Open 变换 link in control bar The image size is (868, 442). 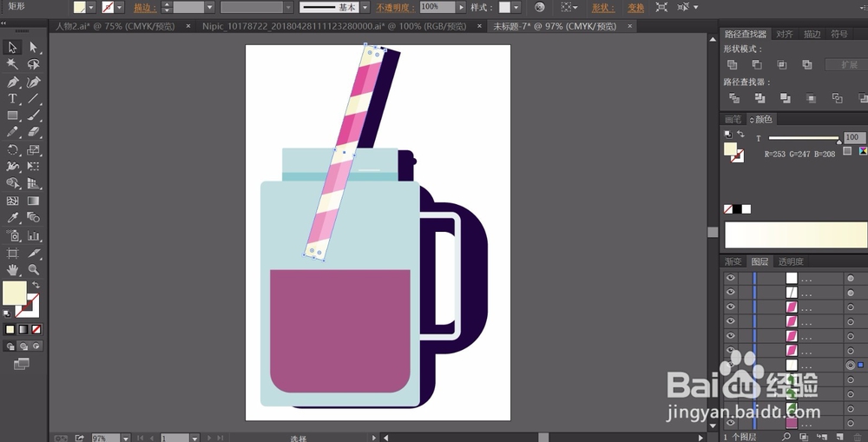pyautogui.click(x=636, y=8)
